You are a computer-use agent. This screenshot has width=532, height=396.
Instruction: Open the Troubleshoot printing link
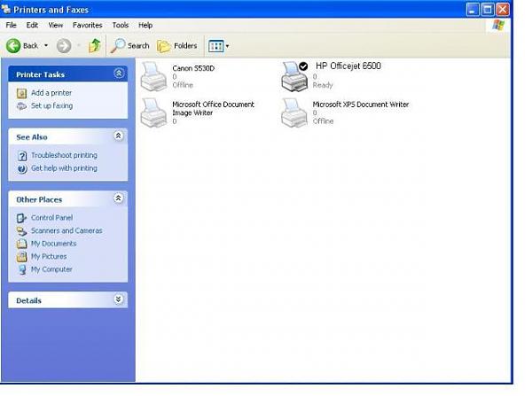click(64, 156)
